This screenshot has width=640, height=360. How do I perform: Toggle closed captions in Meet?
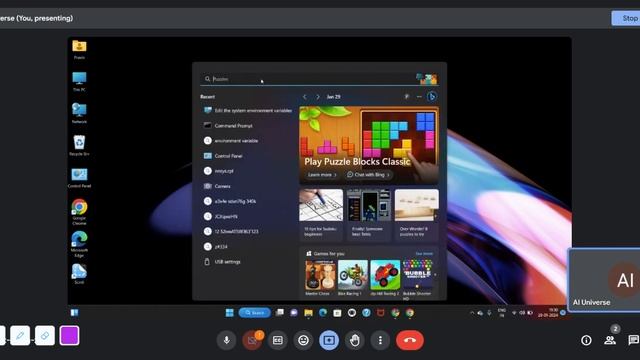pyautogui.click(x=278, y=340)
